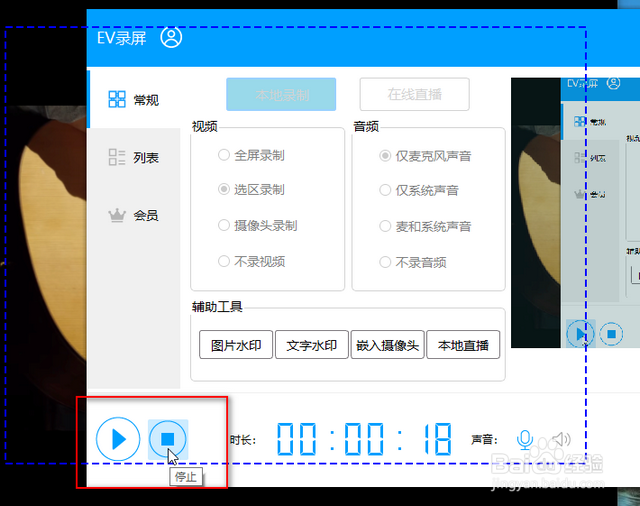Open the 文字水印 tool
Viewport: 640px width, 506px height.
click(312, 345)
